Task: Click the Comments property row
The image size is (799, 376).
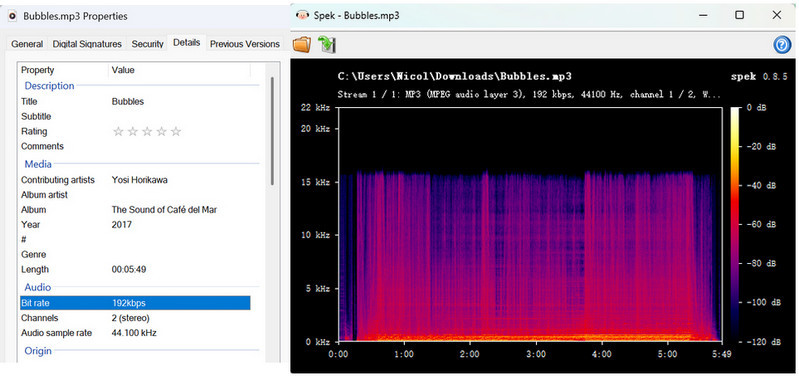Action: click(x=135, y=146)
